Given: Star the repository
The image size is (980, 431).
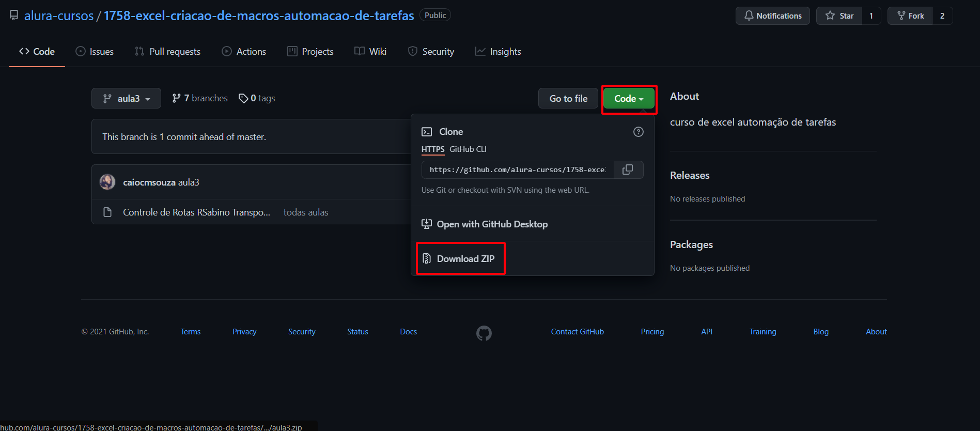Looking at the screenshot, I should (x=839, y=16).
